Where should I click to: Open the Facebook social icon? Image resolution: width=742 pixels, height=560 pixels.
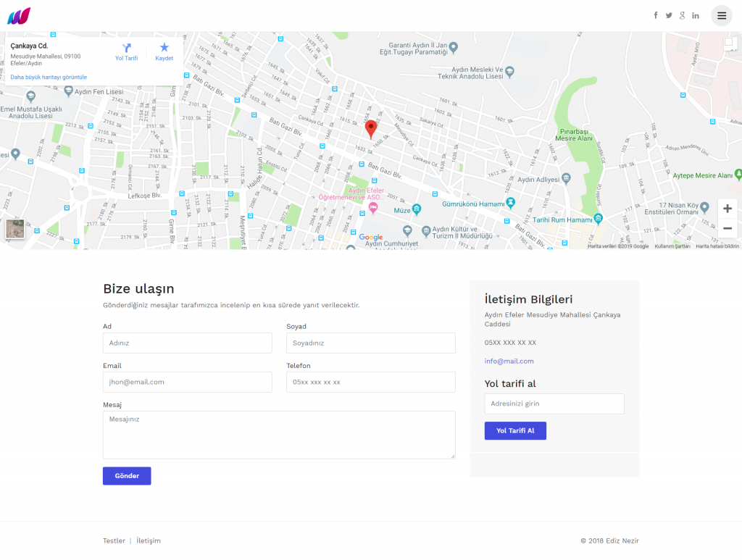[656, 15]
